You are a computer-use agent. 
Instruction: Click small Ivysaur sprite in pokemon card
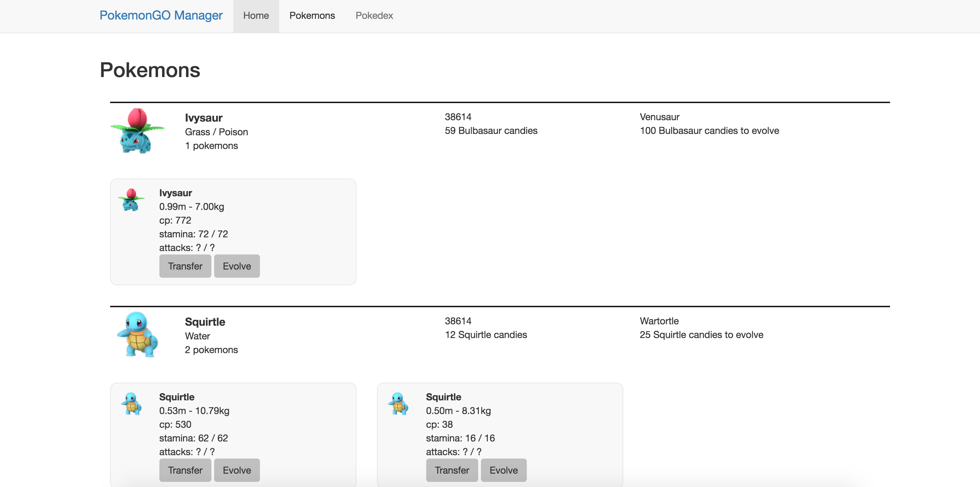(x=131, y=200)
